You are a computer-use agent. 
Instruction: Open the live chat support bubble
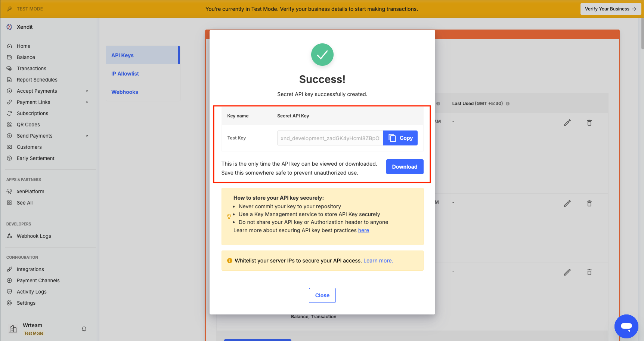(626, 326)
